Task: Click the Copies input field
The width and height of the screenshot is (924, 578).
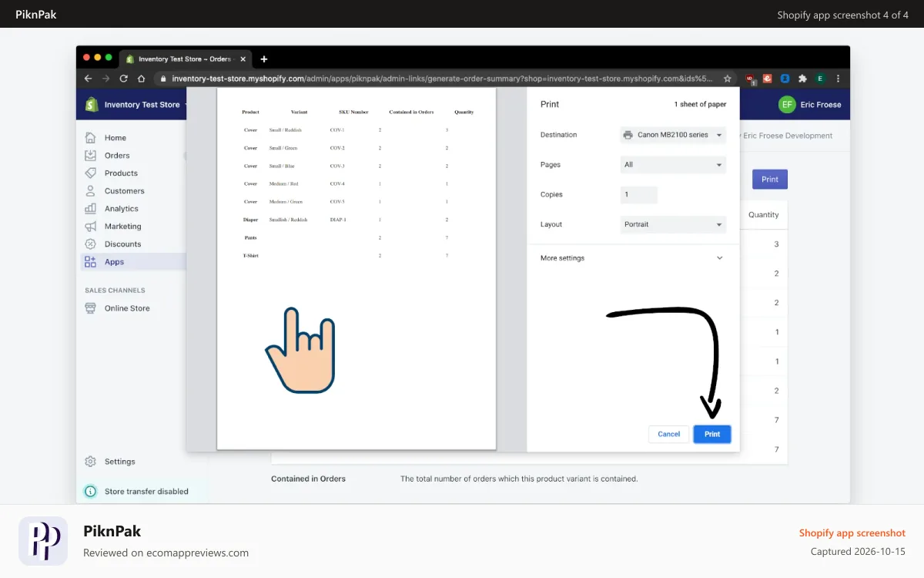Action: click(639, 194)
